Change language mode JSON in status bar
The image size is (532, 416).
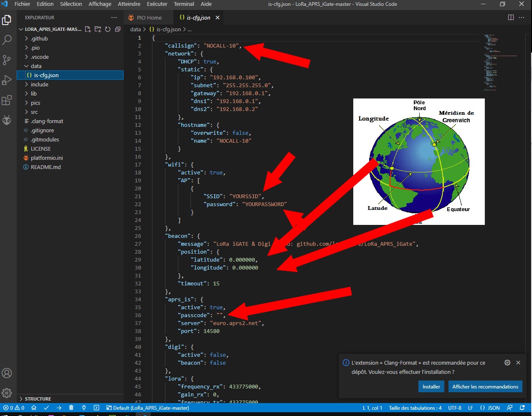click(490, 408)
